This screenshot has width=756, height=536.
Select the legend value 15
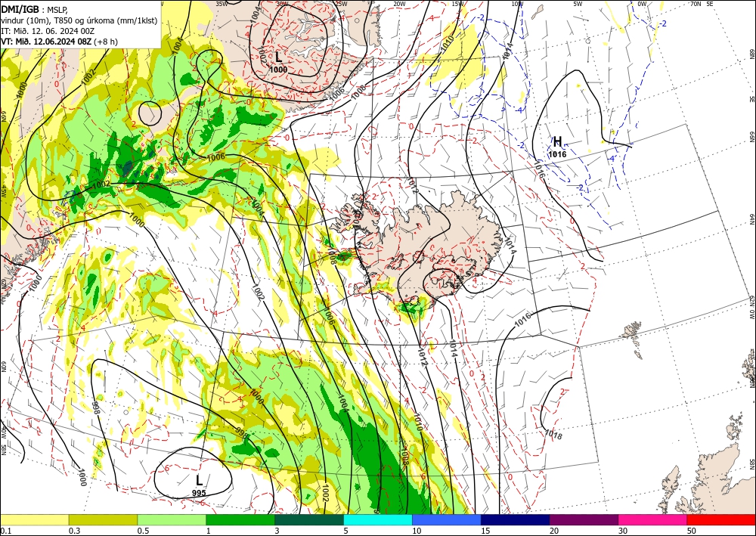(x=485, y=531)
